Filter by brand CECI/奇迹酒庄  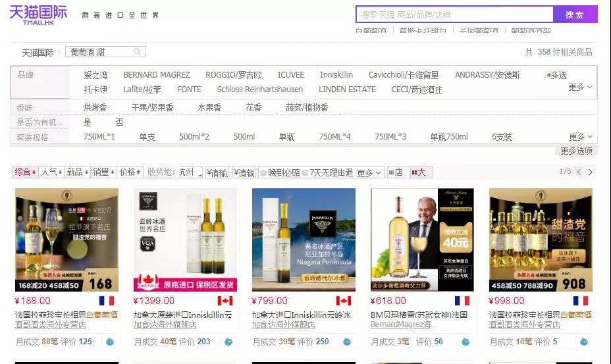(417, 90)
